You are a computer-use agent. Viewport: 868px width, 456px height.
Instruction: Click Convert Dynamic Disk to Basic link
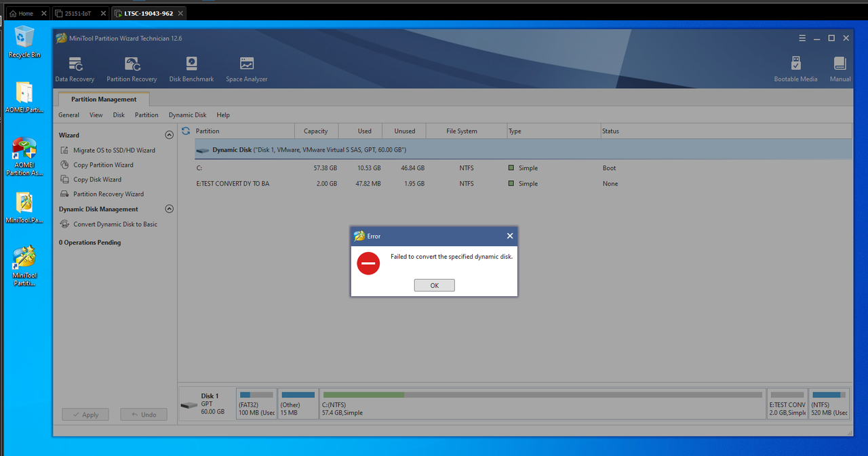click(115, 224)
